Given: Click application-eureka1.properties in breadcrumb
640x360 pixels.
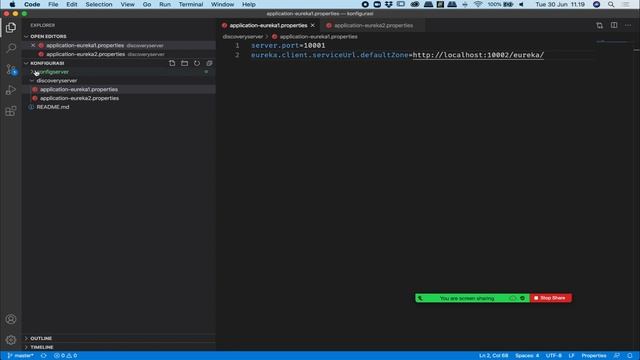Looking at the screenshot, I should coord(318,37).
